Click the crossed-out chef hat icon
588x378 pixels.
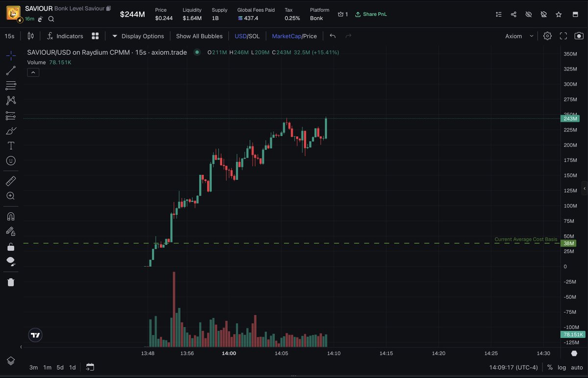click(543, 15)
